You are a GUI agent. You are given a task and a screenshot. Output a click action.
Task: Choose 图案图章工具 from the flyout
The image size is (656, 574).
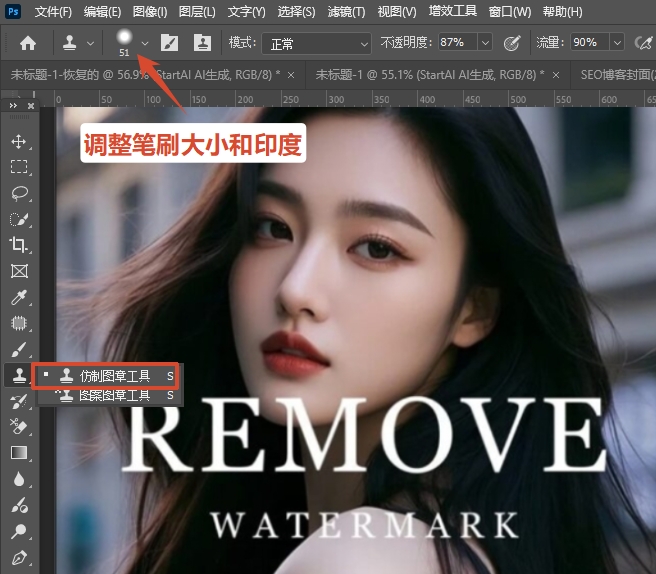click(x=109, y=395)
